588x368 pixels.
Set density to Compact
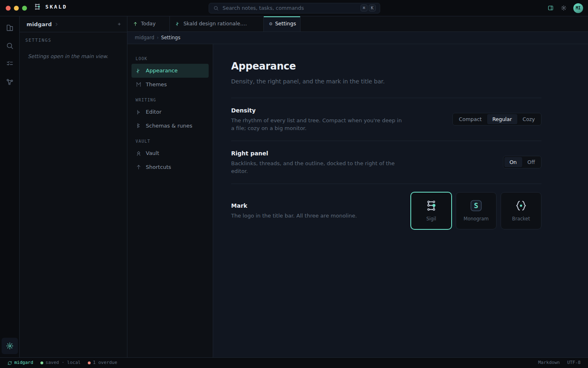(470, 119)
